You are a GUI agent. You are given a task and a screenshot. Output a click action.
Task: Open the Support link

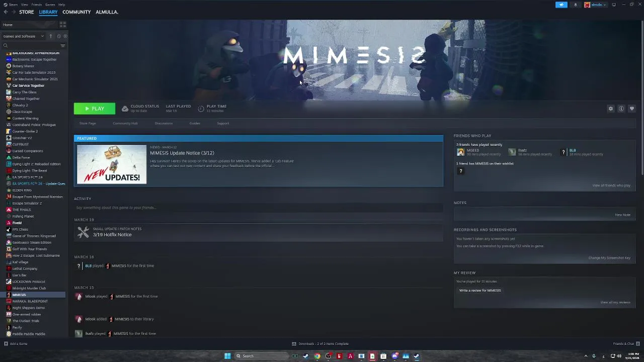(223, 123)
